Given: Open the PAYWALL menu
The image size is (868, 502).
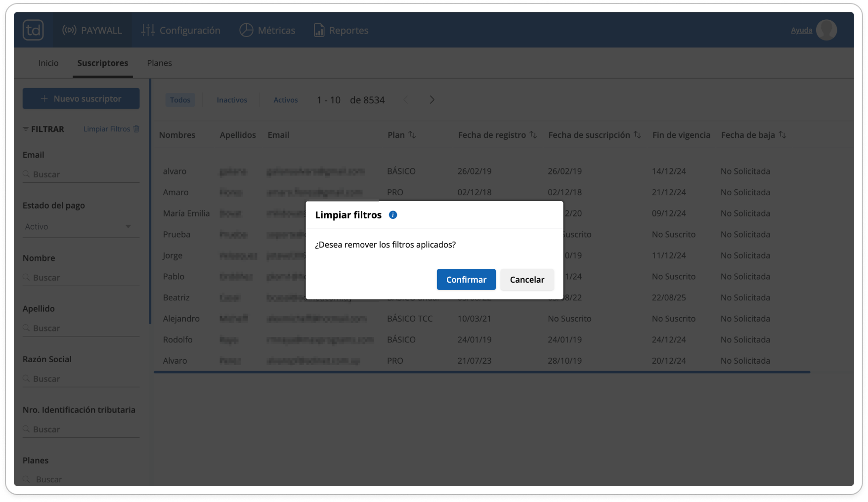Looking at the screenshot, I should [92, 30].
